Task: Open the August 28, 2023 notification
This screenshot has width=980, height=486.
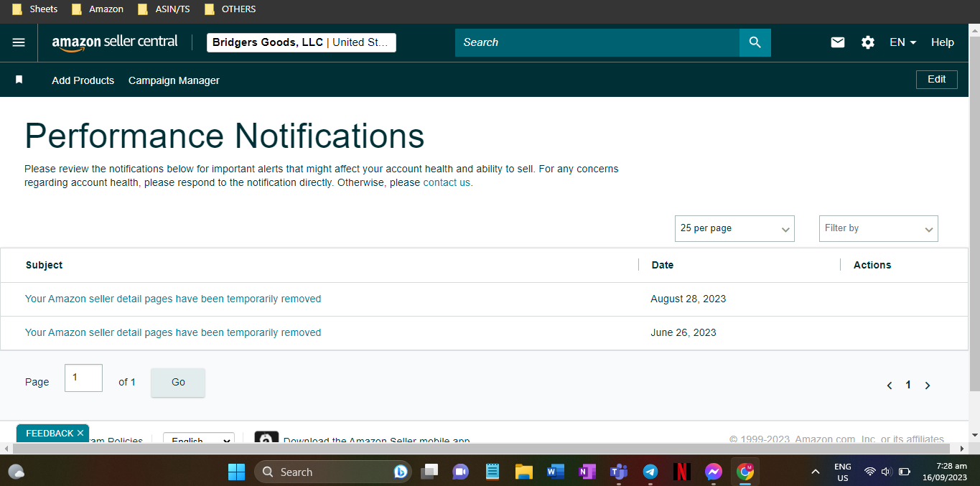Action: pyautogui.click(x=173, y=299)
